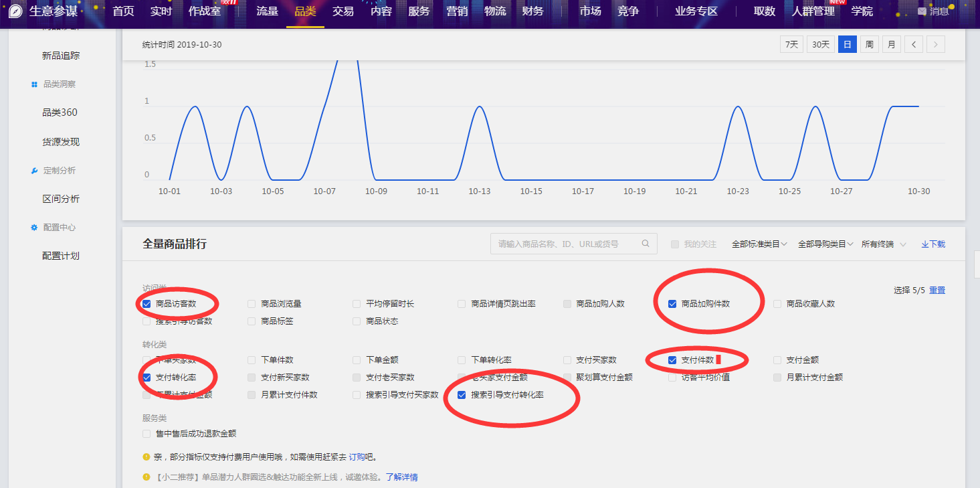Viewport: 980px width, 488px height.
Task: Open the 作战室 nav tab
Action: [205, 11]
